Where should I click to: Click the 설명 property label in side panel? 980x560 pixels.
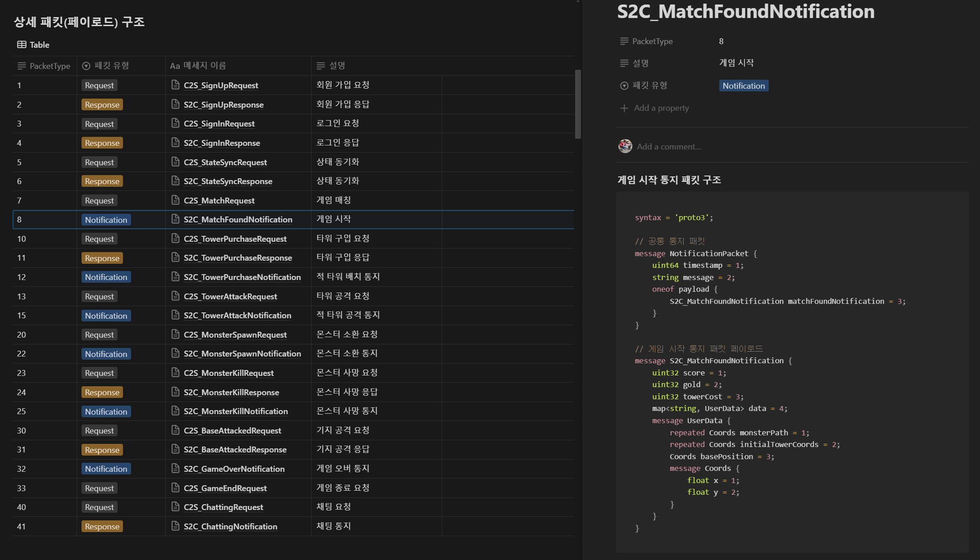[634, 63]
